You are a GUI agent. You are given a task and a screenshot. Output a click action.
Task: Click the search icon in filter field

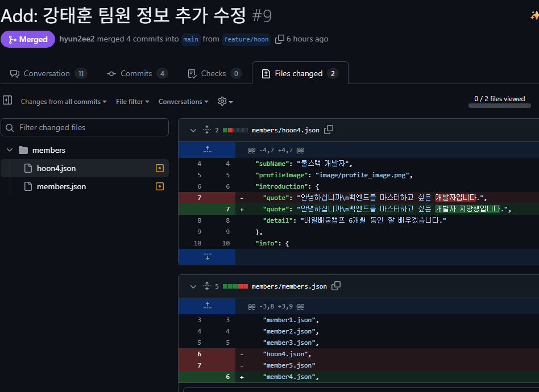(x=10, y=128)
